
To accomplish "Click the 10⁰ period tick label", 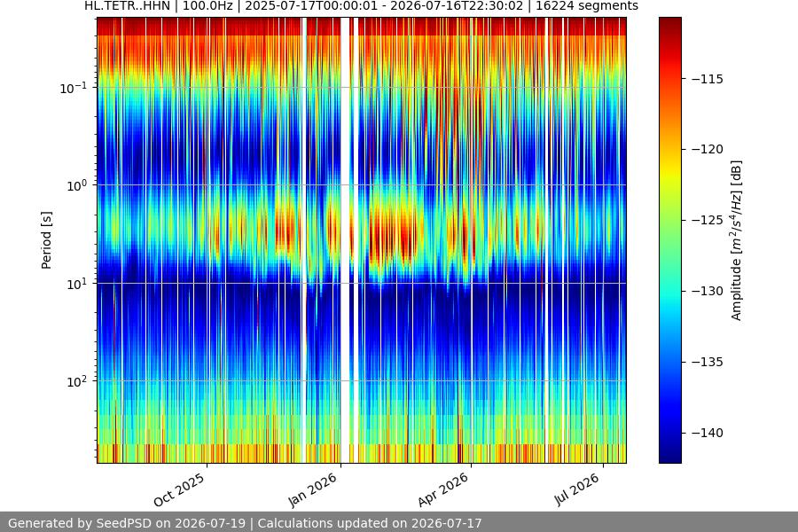I will [76, 186].
